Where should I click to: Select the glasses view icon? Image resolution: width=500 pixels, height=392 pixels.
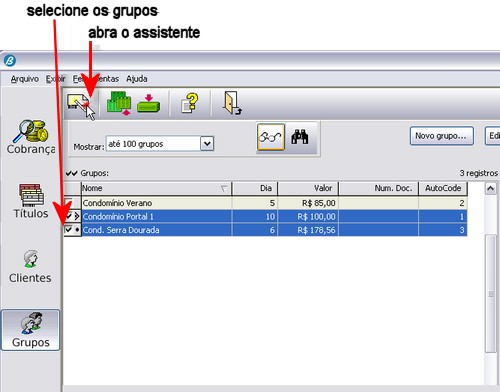point(271,137)
